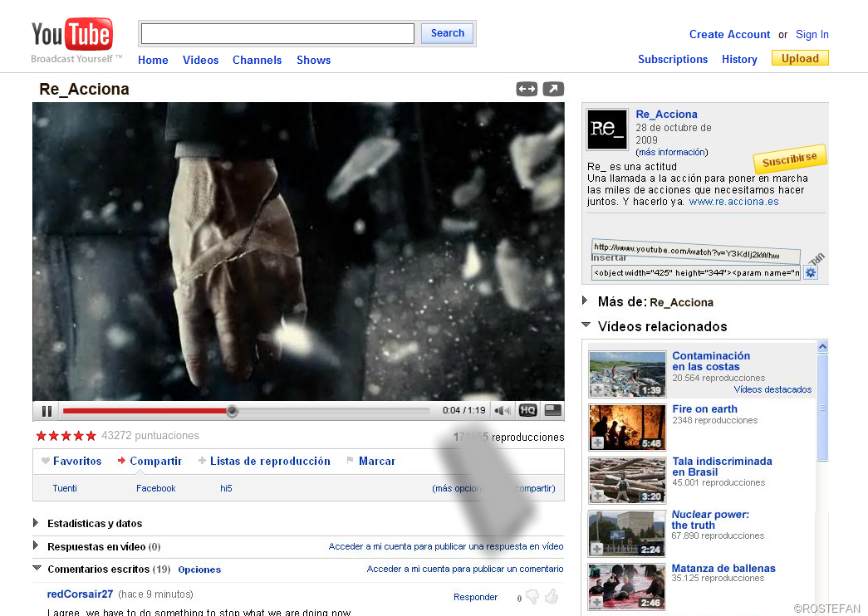The image size is (868, 616).
Task: Open the Channels menu
Action: pyautogui.click(x=257, y=60)
